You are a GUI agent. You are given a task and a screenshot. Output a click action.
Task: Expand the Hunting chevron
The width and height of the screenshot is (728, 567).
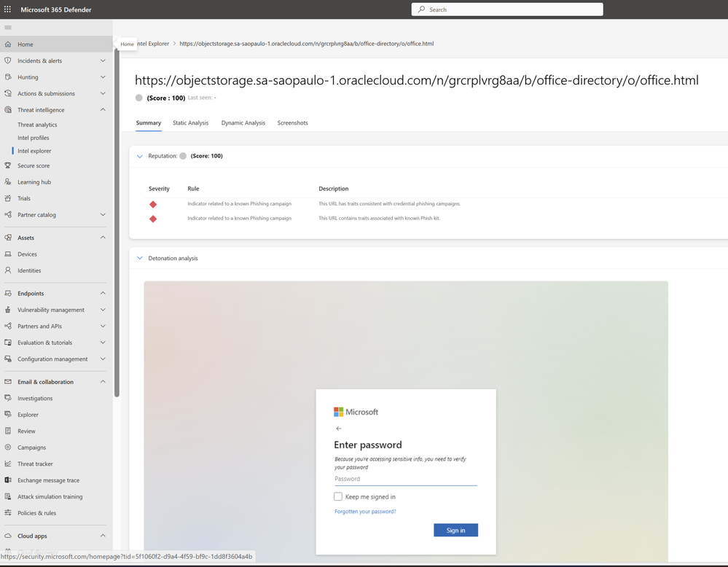103,77
